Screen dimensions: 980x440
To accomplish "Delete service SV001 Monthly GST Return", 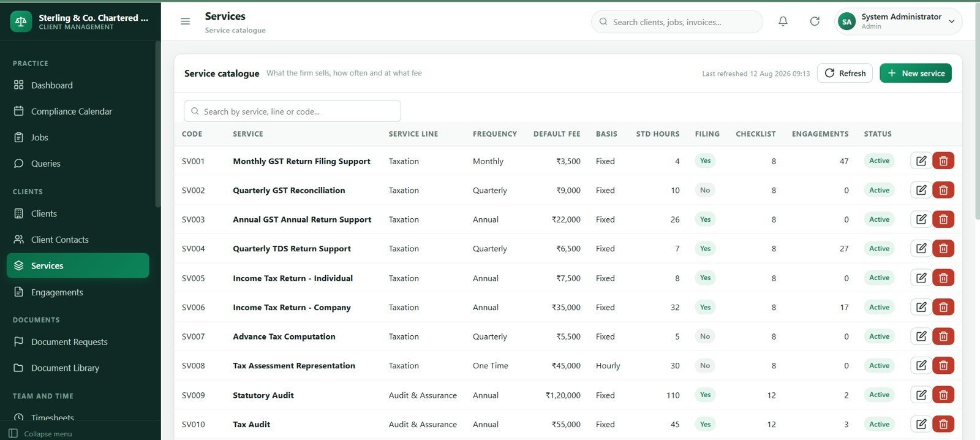I will click(943, 161).
